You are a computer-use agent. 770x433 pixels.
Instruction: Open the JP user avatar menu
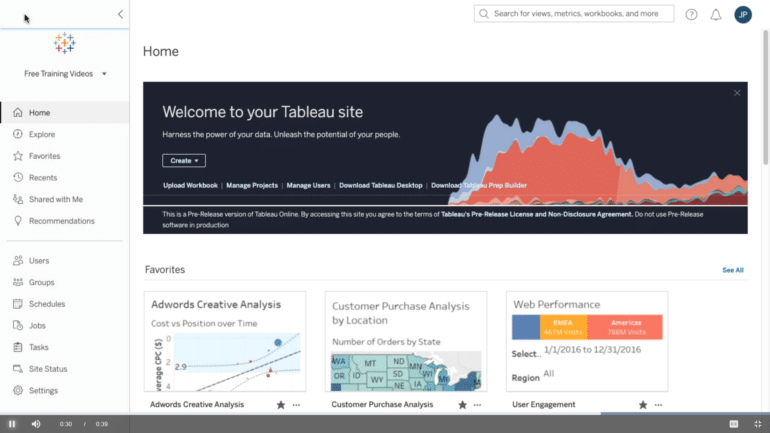(743, 15)
